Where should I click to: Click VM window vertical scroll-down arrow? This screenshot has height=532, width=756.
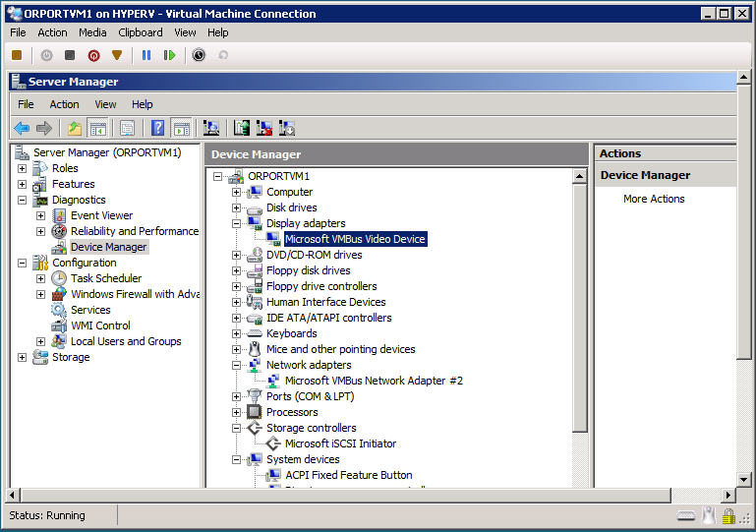coord(743,480)
